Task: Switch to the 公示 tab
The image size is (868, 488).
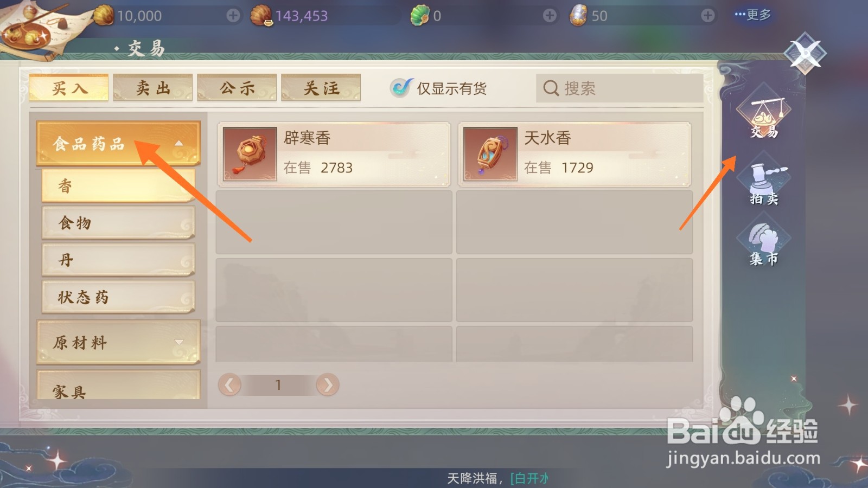Action: pos(237,88)
